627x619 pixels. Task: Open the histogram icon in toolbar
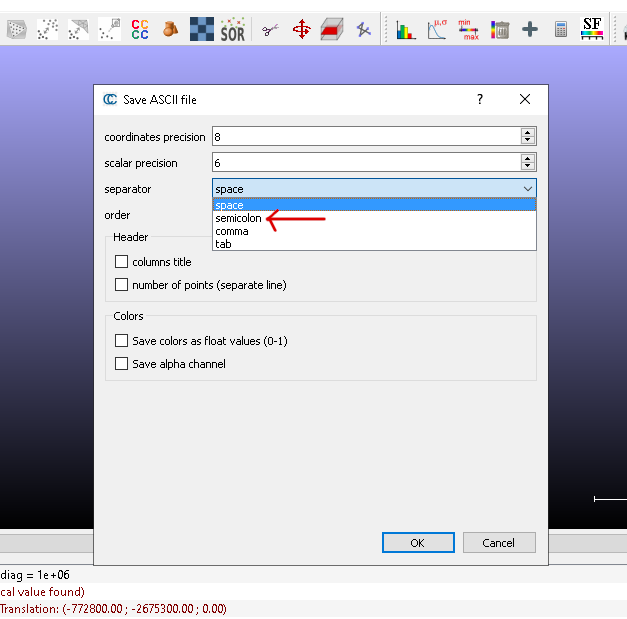pyautogui.click(x=405, y=29)
